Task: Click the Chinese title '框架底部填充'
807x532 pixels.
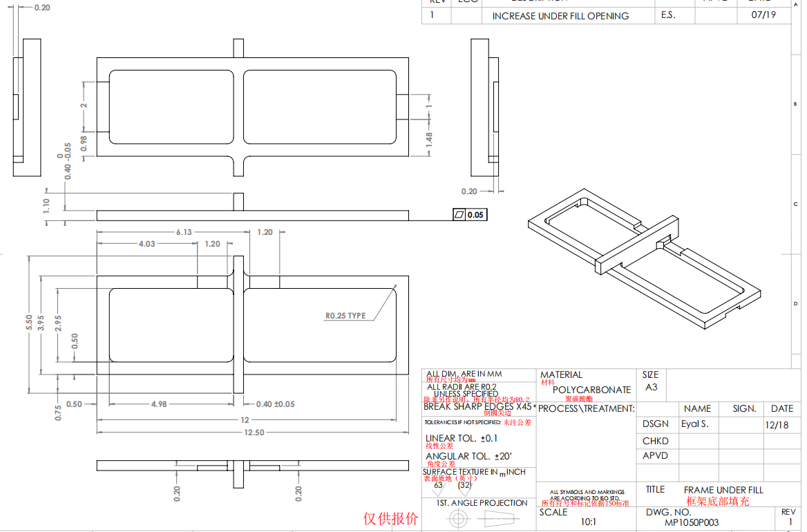Action: coord(717,501)
